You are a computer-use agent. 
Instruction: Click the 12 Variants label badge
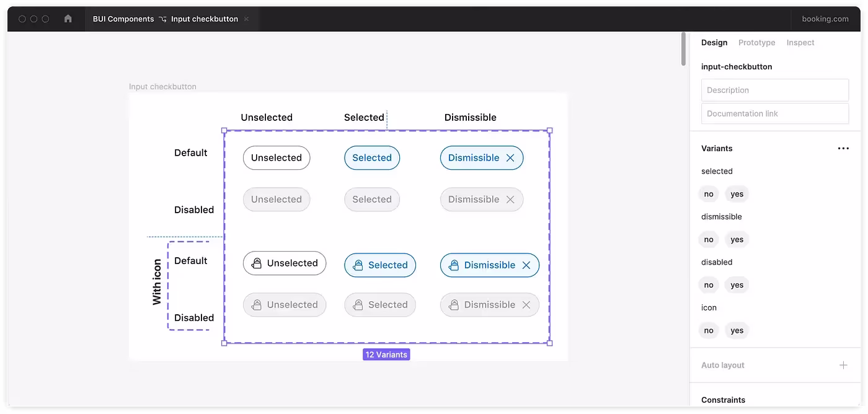point(386,355)
